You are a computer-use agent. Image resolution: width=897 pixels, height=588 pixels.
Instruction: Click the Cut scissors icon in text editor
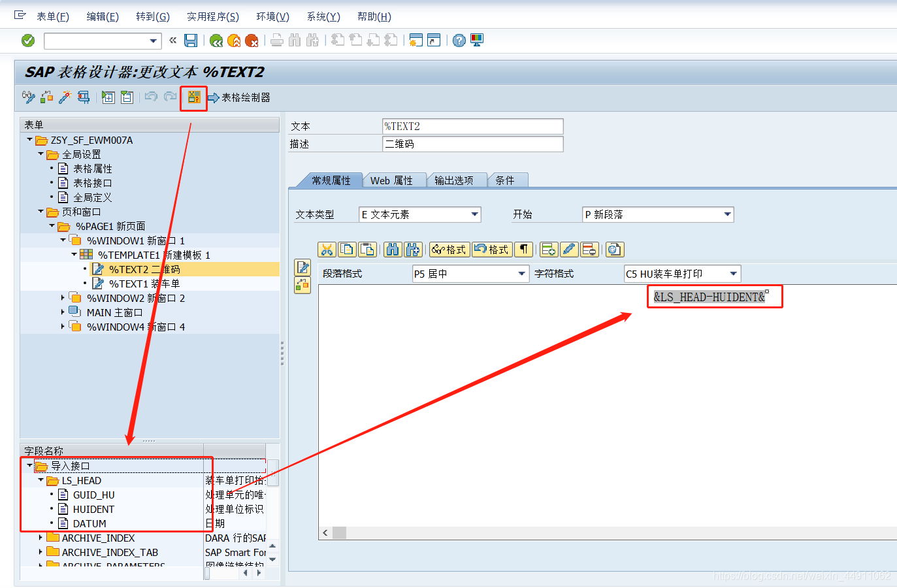coord(327,250)
